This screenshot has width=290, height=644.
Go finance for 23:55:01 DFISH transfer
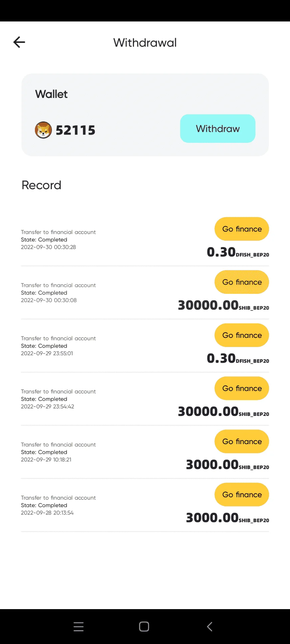(242, 335)
